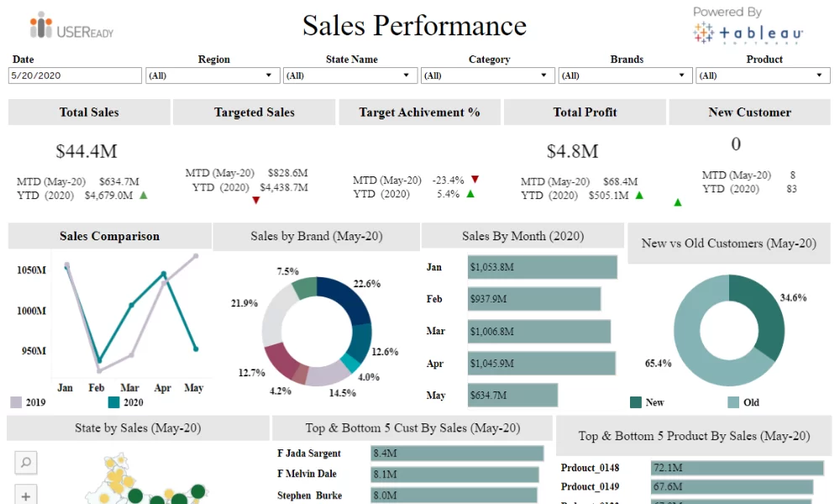Click the Total Profit header tile

point(585,112)
